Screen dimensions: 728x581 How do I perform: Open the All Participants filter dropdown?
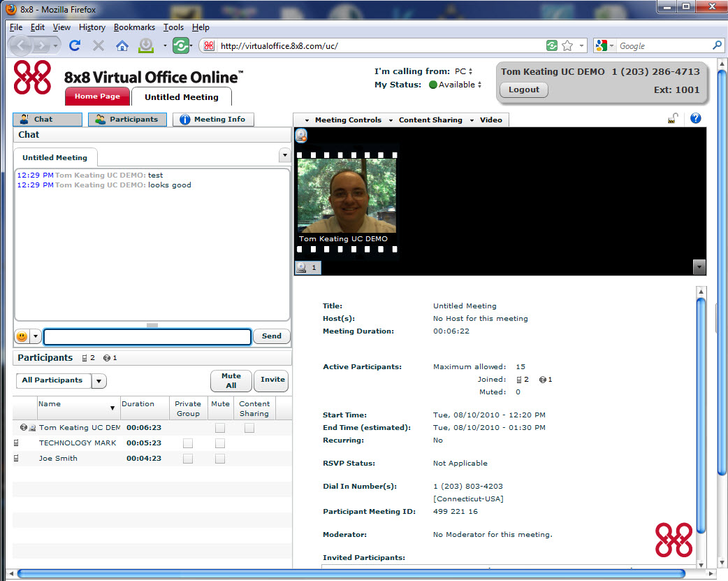[x=99, y=381]
